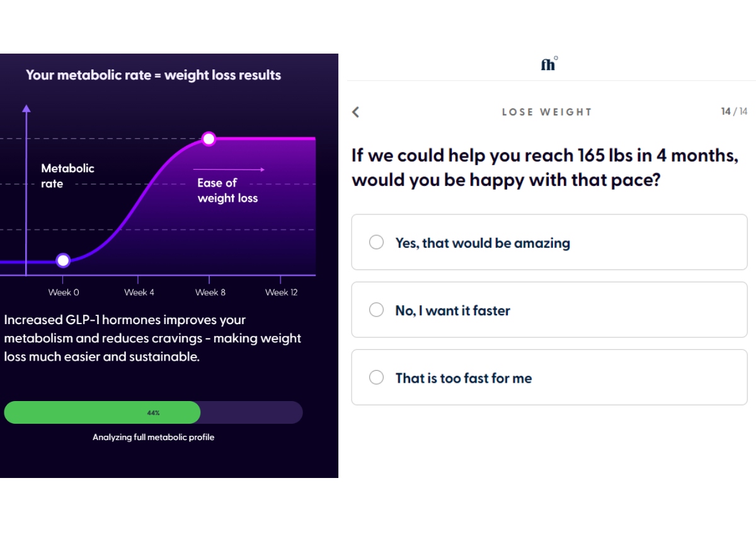Click the question about reaching 165 lbs
This screenshot has height=536, width=756.
point(544,167)
